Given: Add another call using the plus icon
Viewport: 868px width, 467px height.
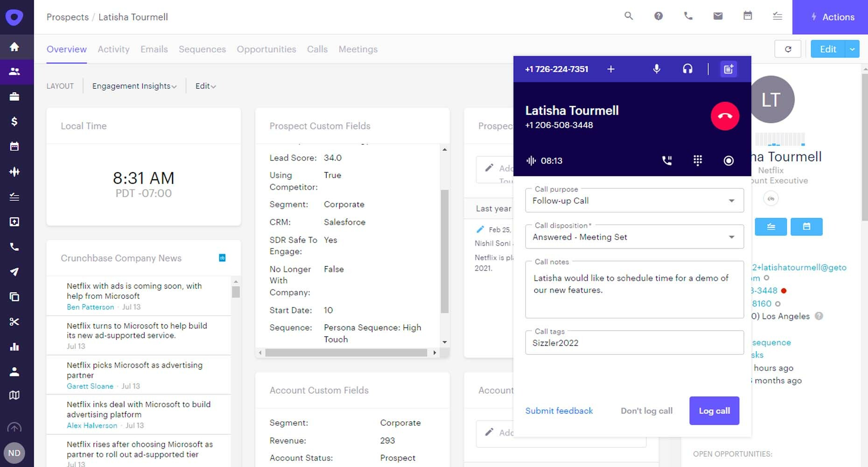Looking at the screenshot, I should [x=611, y=69].
